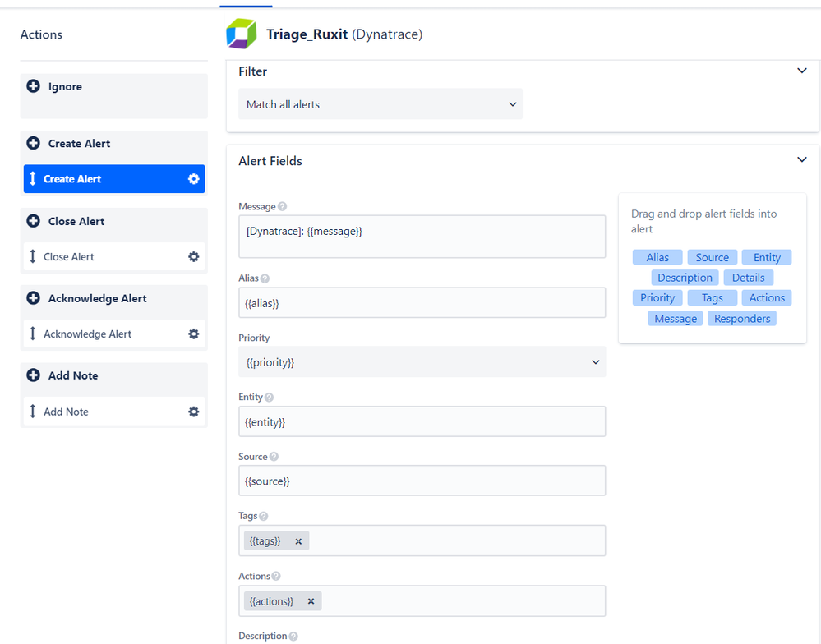Click the help icon beside the Description label

pos(293,636)
